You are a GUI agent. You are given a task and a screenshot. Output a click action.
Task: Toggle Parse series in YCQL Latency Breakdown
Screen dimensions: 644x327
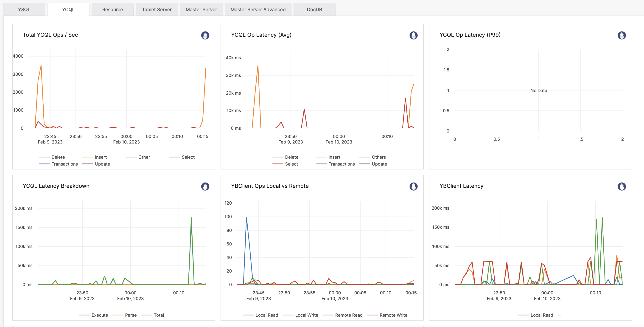point(124,315)
